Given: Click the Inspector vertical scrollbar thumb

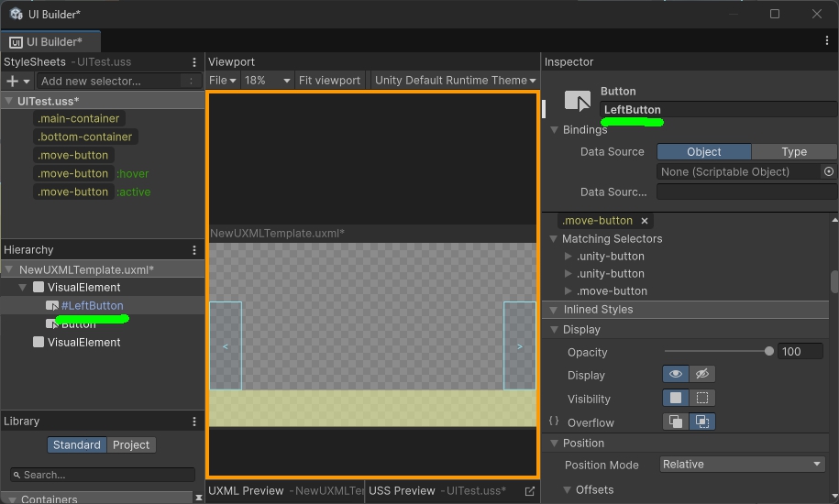Looking at the screenshot, I should pos(834,281).
